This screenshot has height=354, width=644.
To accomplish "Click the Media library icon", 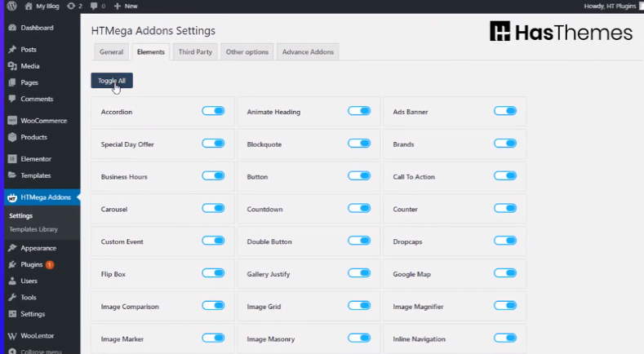I will pyautogui.click(x=12, y=66).
